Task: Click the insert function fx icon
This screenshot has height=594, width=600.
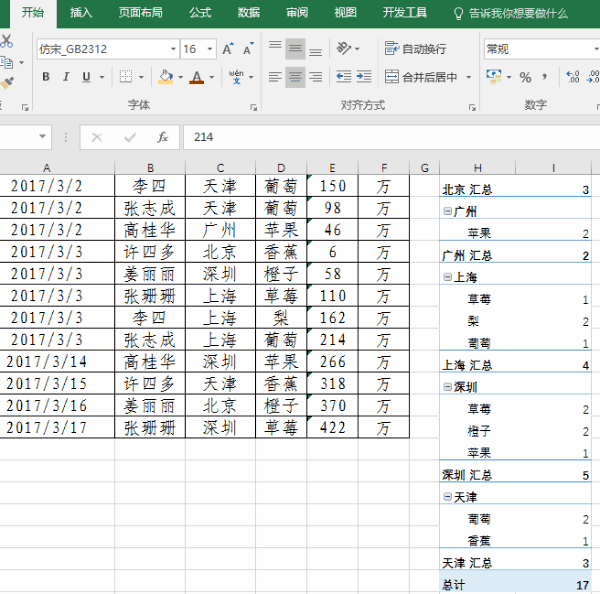Action: click(x=162, y=137)
